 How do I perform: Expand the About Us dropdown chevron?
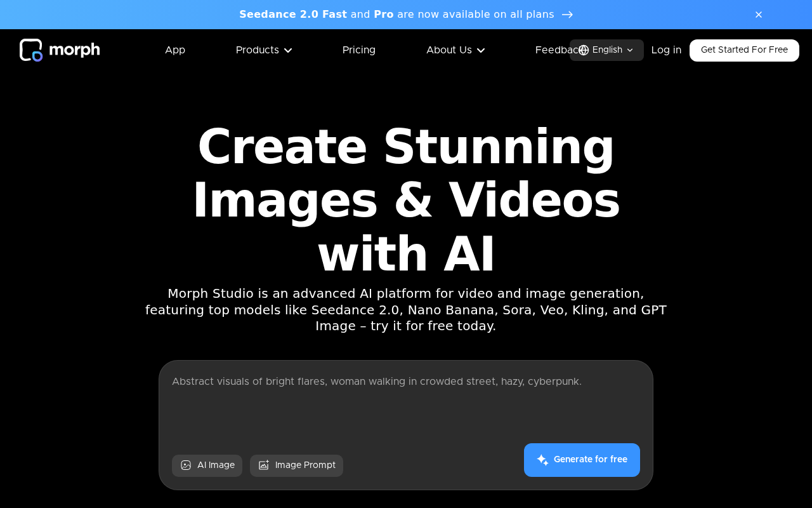481,50
